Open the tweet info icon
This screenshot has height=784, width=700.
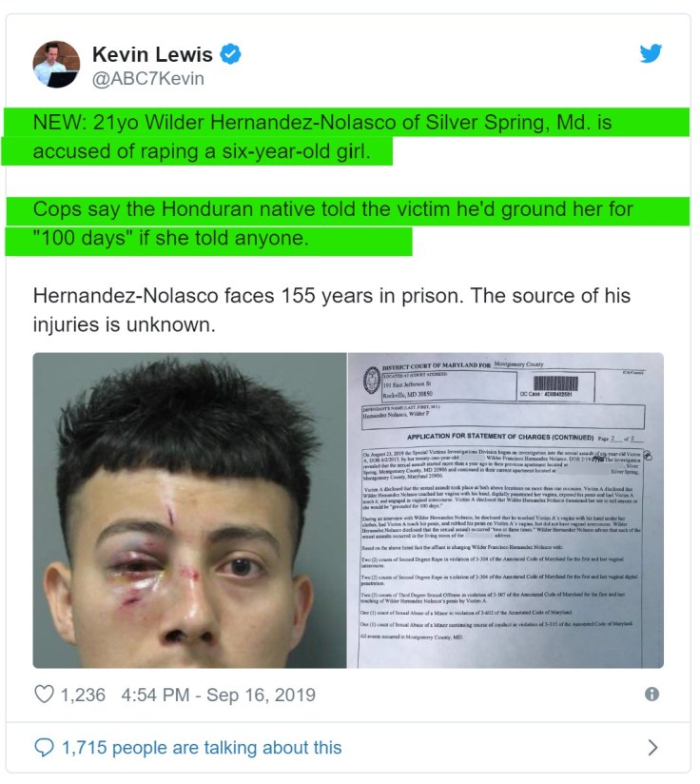pyautogui.click(x=651, y=694)
